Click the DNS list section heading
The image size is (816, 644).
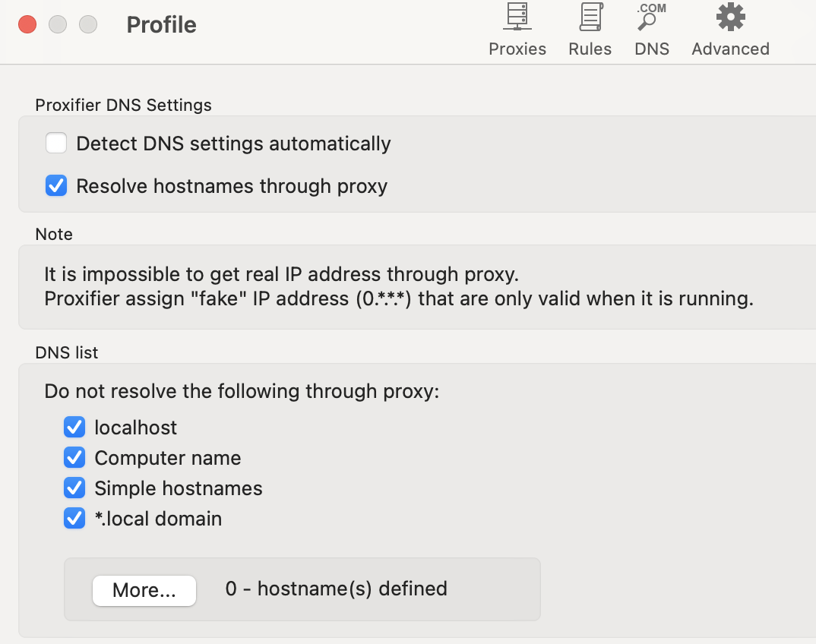pos(67,352)
